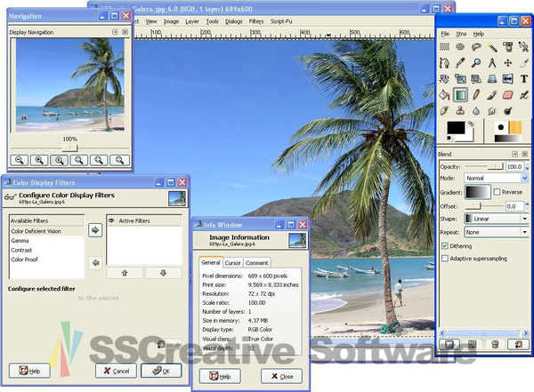The image size is (534, 392).
Task: Open the Shape dropdown showing Linear
Action: [497, 219]
